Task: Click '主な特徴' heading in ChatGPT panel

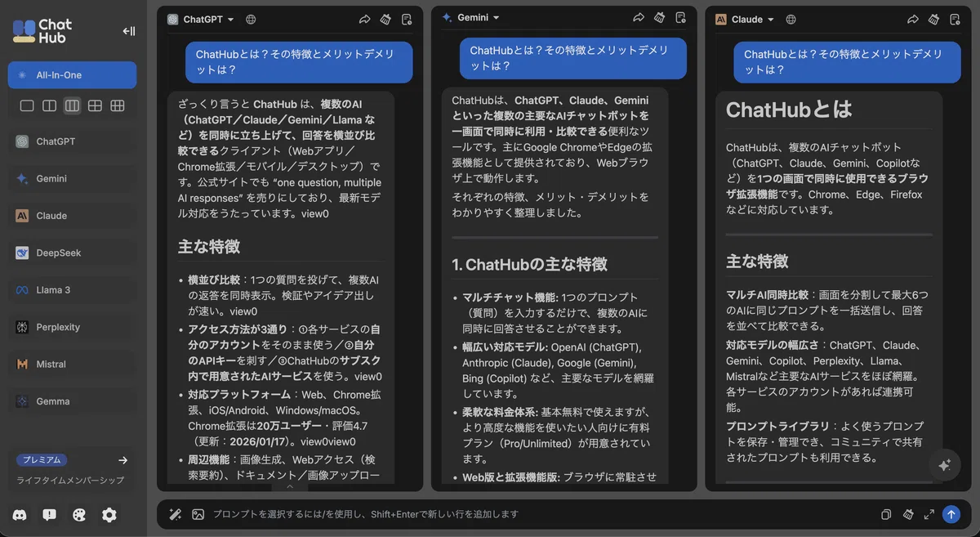Action: click(x=209, y=246)
